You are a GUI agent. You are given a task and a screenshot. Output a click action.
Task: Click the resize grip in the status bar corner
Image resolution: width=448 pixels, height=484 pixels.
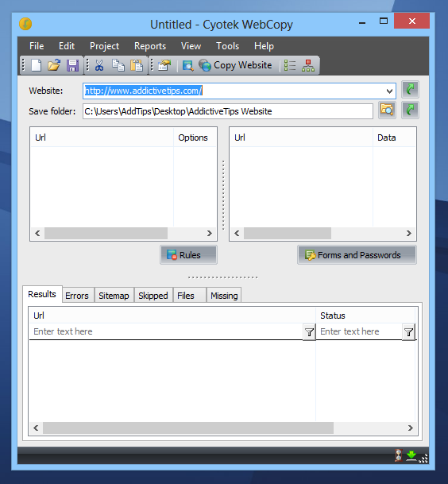(x=423, y=459)
